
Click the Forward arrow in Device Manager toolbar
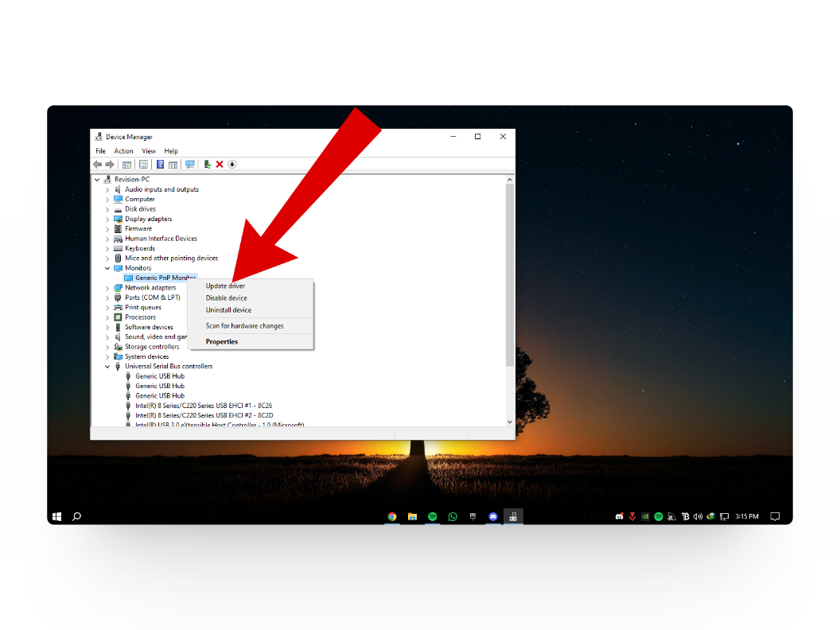[x=110, y=165]
